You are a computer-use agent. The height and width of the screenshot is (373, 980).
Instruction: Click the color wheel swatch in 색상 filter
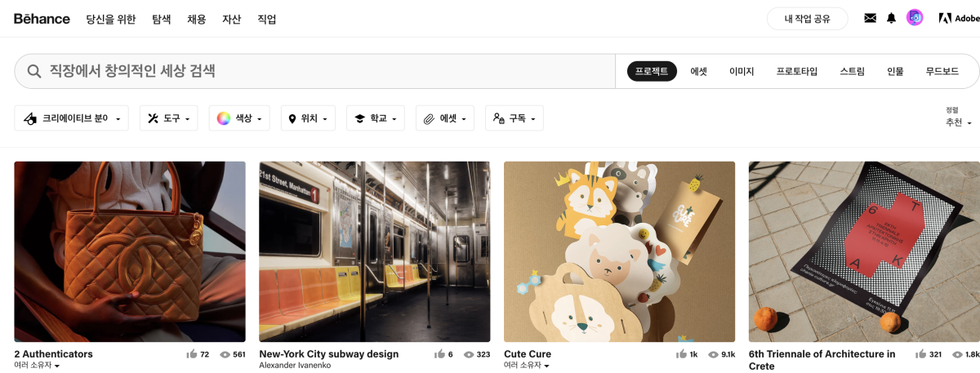pos(224,118)
